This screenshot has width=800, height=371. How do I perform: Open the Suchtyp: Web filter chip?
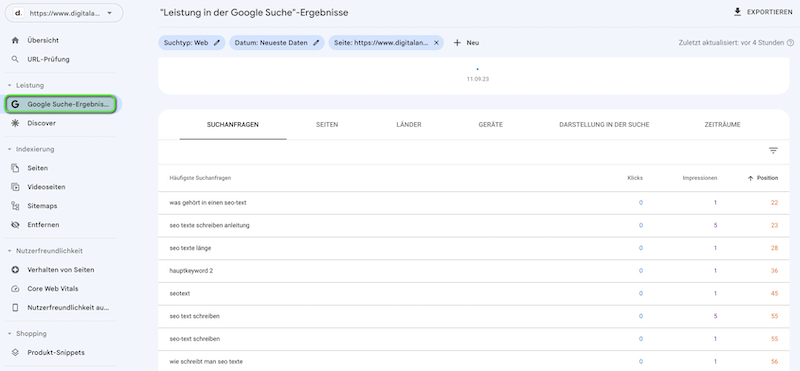191,43
